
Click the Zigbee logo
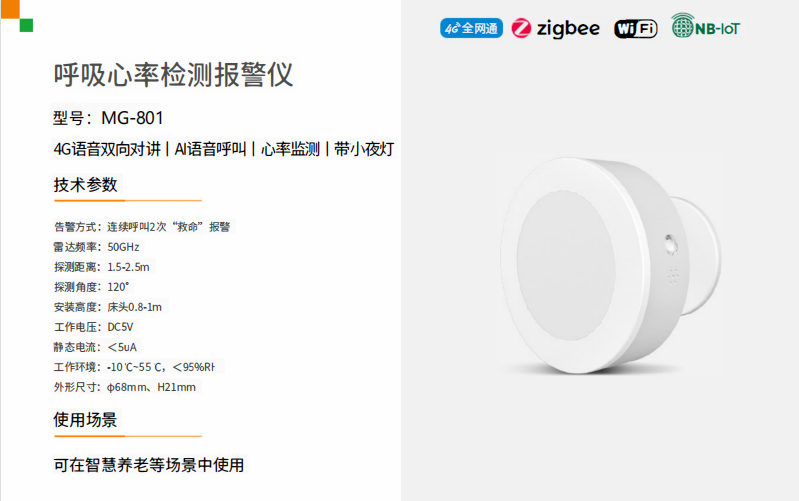pyautogui.click(x=555, y=28)
